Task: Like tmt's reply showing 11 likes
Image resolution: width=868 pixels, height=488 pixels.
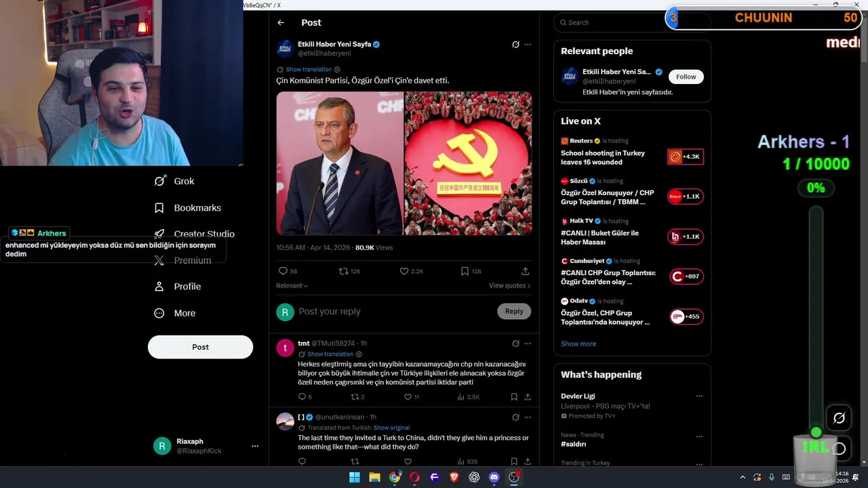Action: [408, 397]
